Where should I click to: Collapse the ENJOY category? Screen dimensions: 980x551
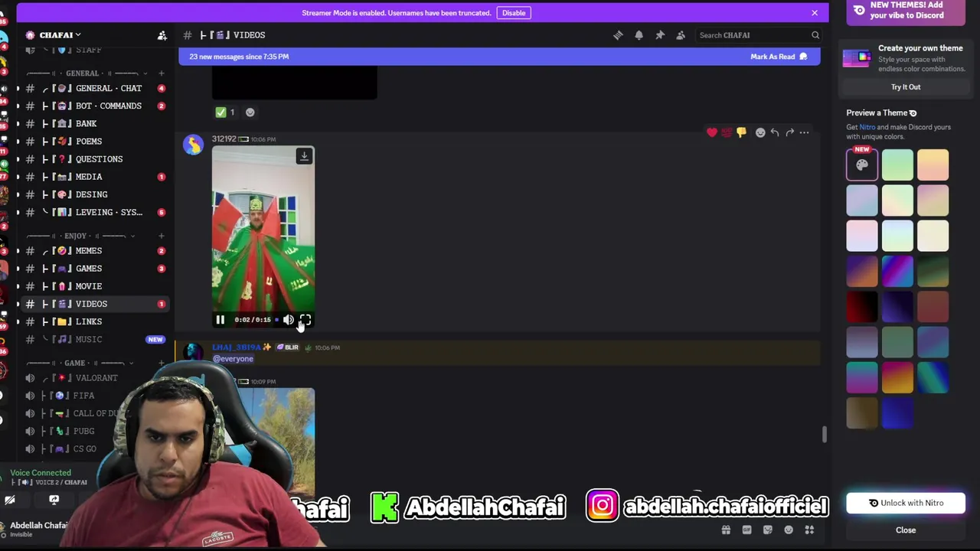pos(80,236)
